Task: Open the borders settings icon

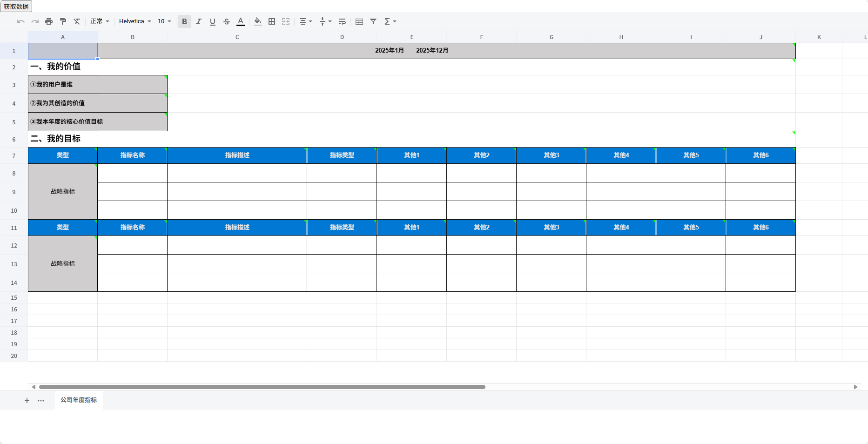Action: coord(271,21)
